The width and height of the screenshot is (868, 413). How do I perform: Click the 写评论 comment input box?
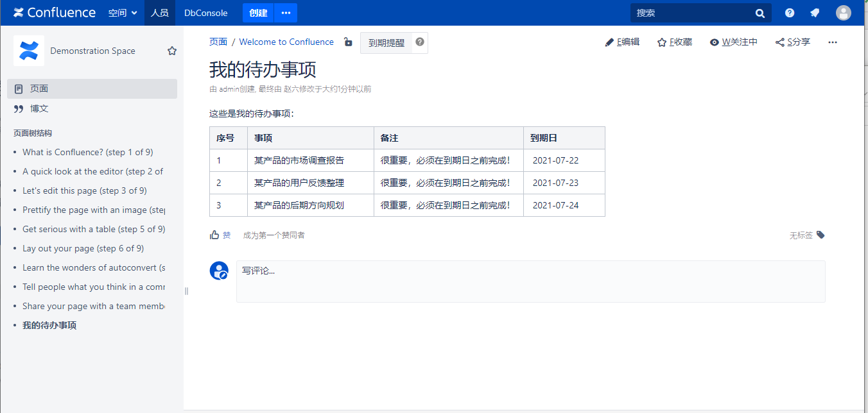(x=530, y=281)
